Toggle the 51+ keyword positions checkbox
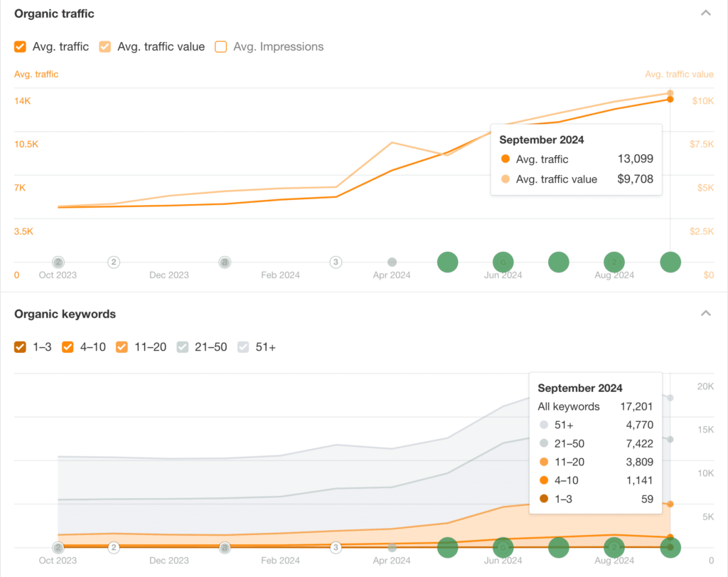The width and height of the screenshot is (728, 577). click(243, 347)
